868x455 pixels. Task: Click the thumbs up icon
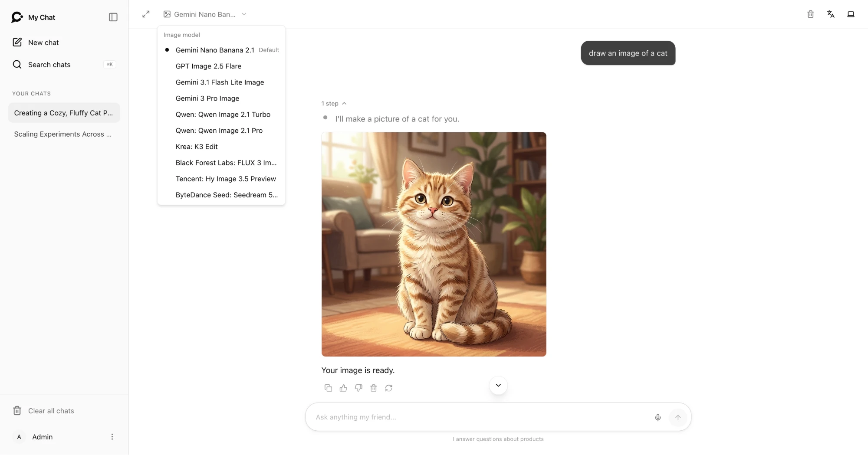[343, 388]
